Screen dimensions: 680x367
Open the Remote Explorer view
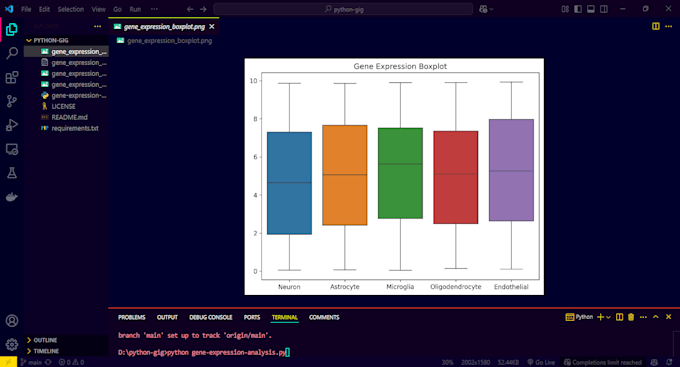click(x=12, y=149)
